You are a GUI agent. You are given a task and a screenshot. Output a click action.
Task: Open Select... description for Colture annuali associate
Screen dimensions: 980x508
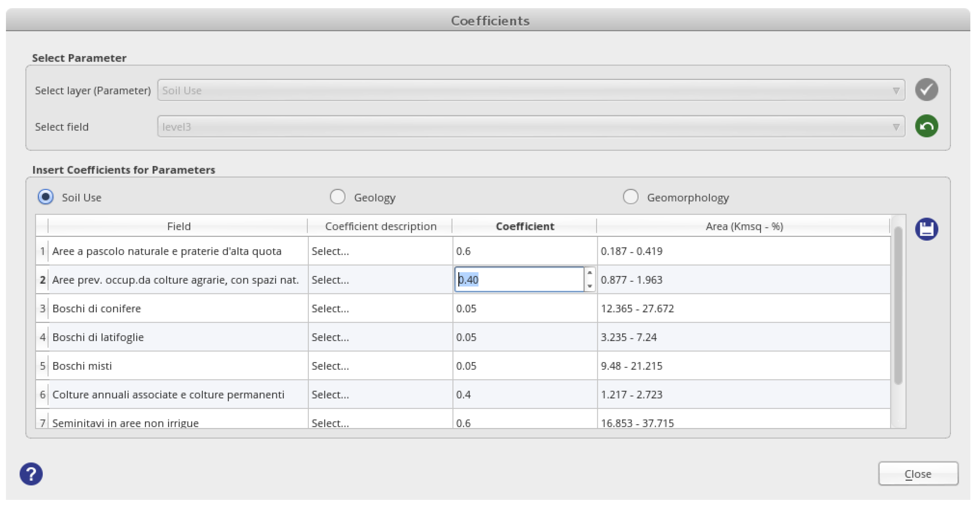pyautogui.click(x=380, y=395)
